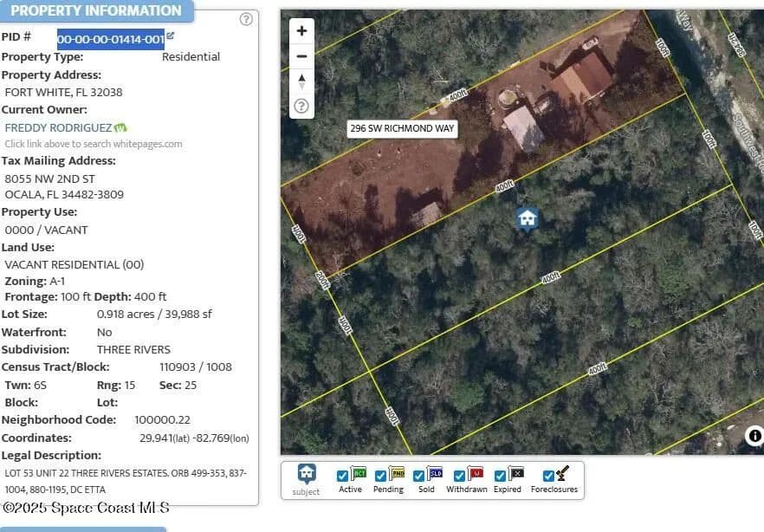Open map info button in corner
Screen dimensions: 764x532
(x=754, y=436)
